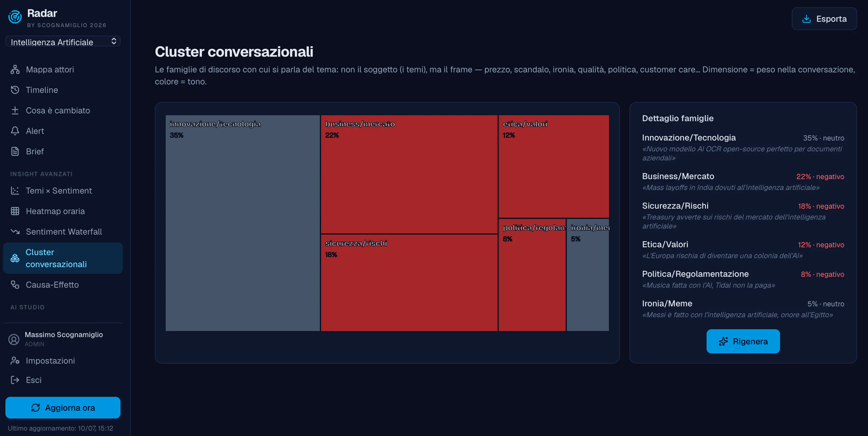Image resolution: width=868 pixels, height=436 pixels.
Task: Select the innovazione/tecnologia 35% treemap block
Action: (243, 223)
